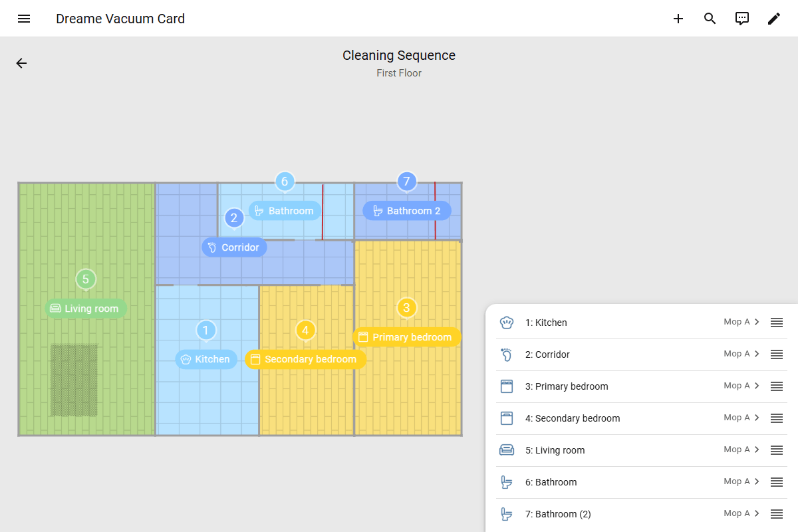This screenshot has height=532, width=798.
Task: Go back using the left arrow
Action: tap(21, 63)
